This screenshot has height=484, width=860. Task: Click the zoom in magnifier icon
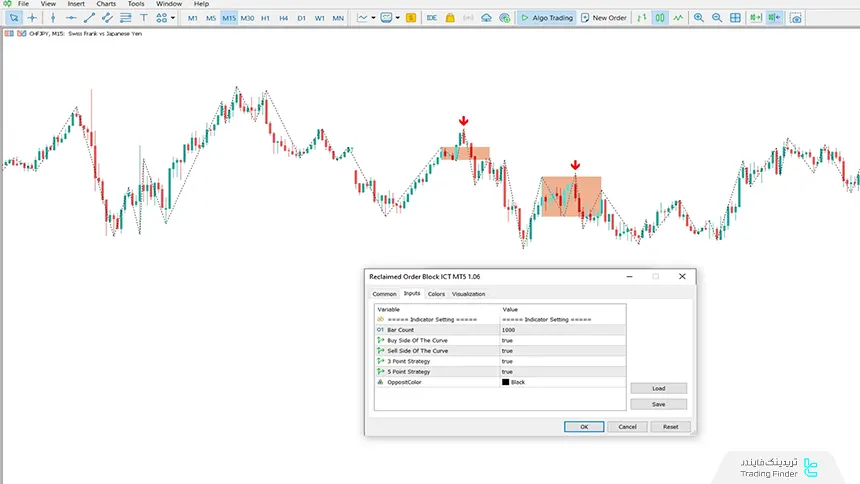pyautogui.click(x=698, y=18)
